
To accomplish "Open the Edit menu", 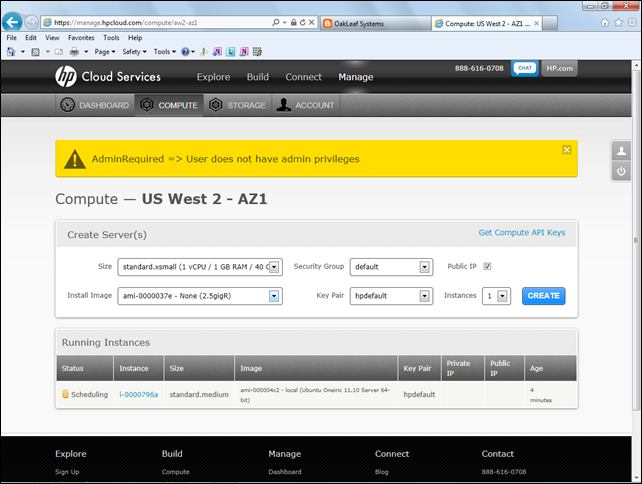I will click(31, 38).
